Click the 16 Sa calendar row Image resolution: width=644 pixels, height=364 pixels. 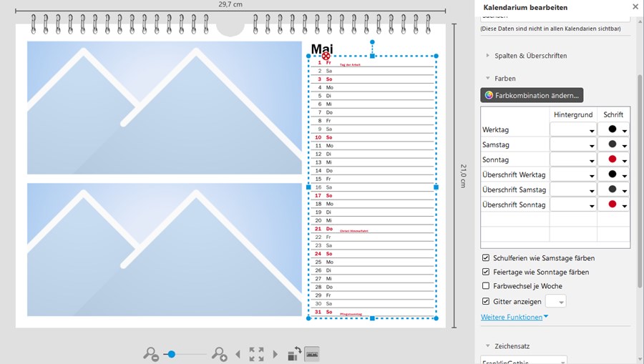[372, 187]
